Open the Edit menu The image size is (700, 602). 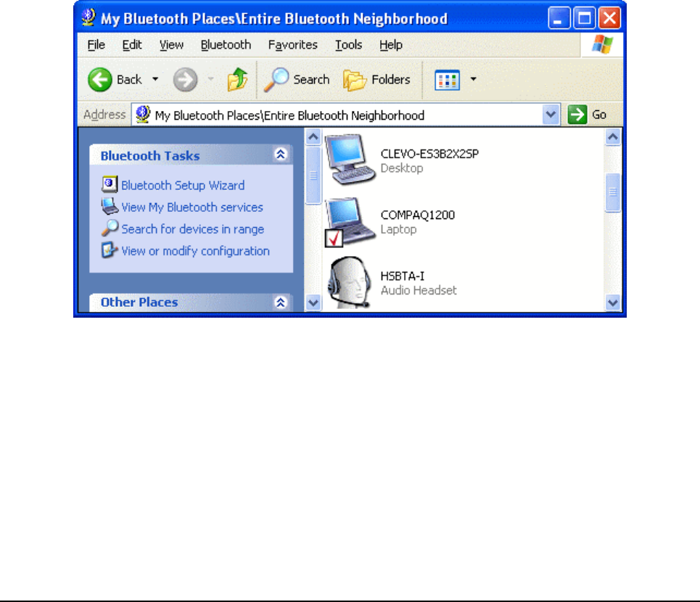[132, 45]
